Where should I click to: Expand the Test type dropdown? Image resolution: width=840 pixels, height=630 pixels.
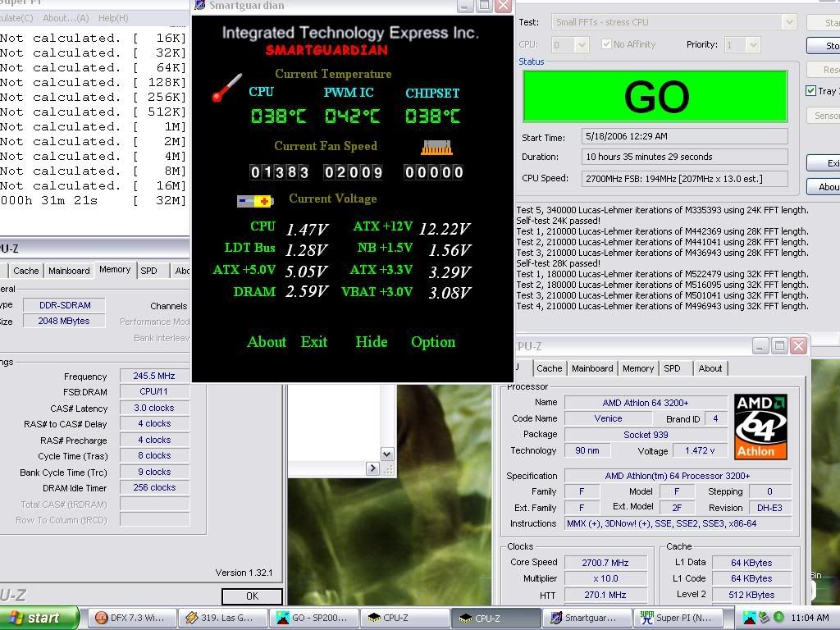pyautogui.click(x=788, y=22)
